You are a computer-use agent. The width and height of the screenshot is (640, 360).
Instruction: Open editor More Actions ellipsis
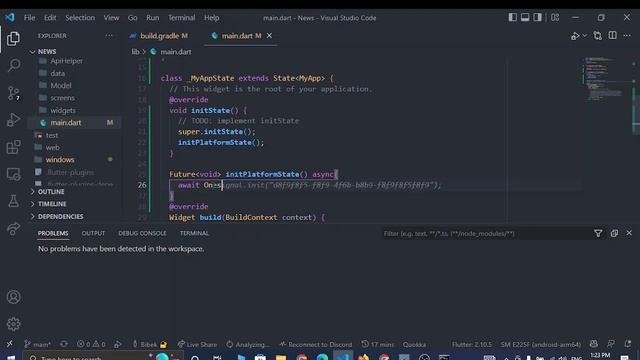[627, 36]
